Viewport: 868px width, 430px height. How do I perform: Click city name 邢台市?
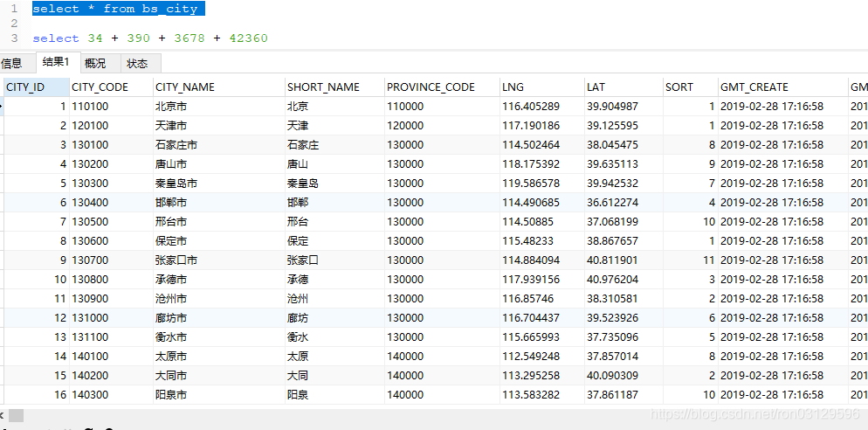coord(218,222)
